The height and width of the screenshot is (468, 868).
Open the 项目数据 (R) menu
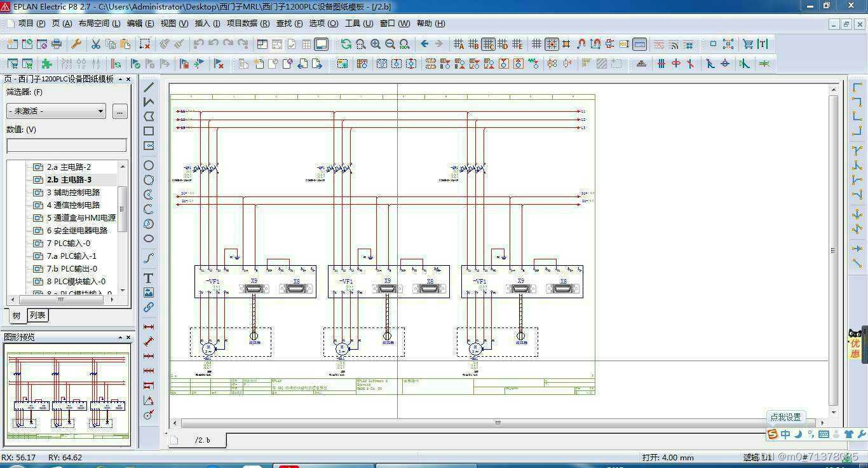248,24
